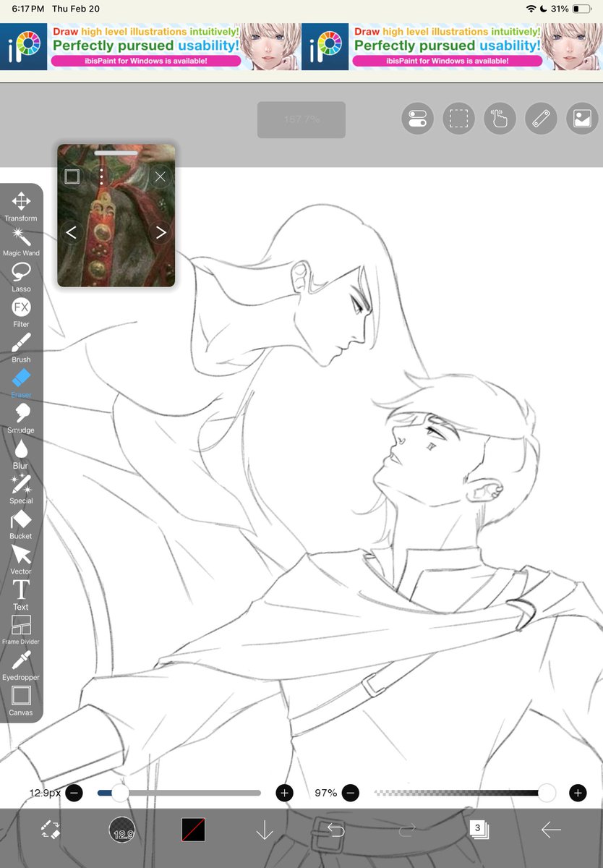
Task: Select the Magic Wand tool
Action: coord(21,242)
